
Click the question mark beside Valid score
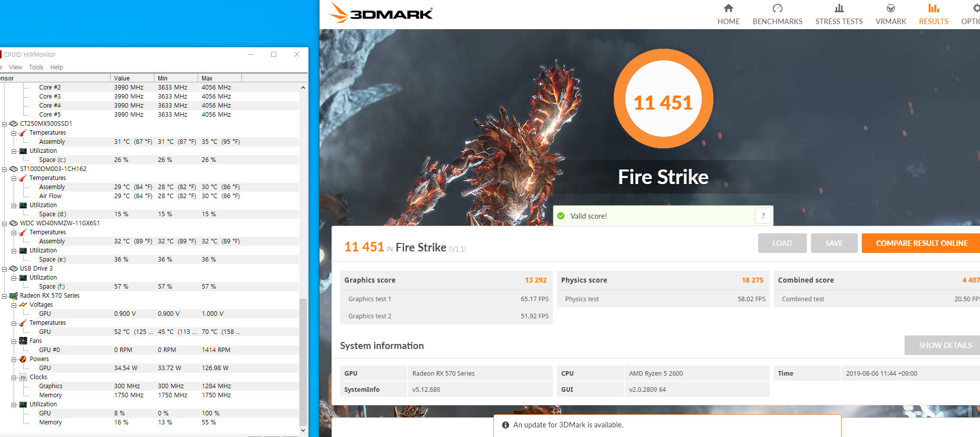763,216
